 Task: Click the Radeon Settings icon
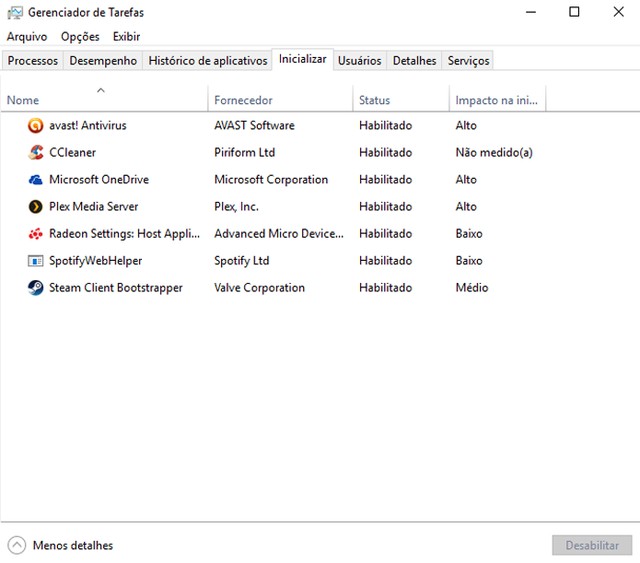36,234
